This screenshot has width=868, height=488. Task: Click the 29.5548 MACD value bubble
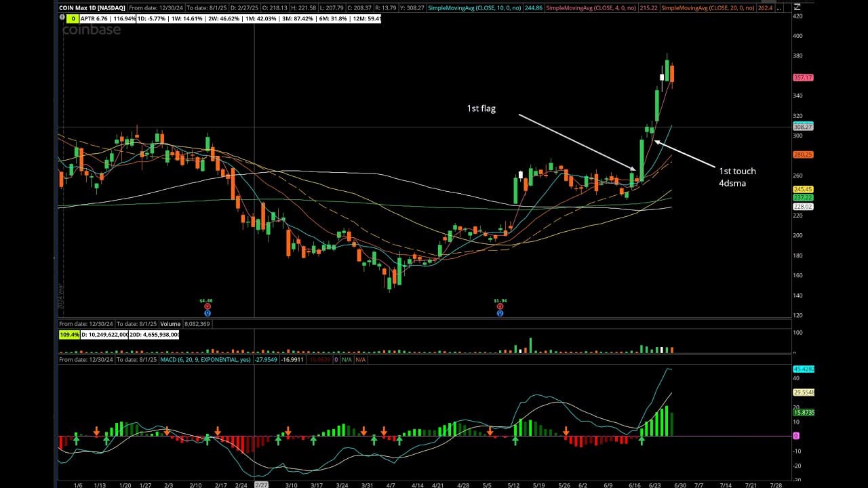point(803,392)
